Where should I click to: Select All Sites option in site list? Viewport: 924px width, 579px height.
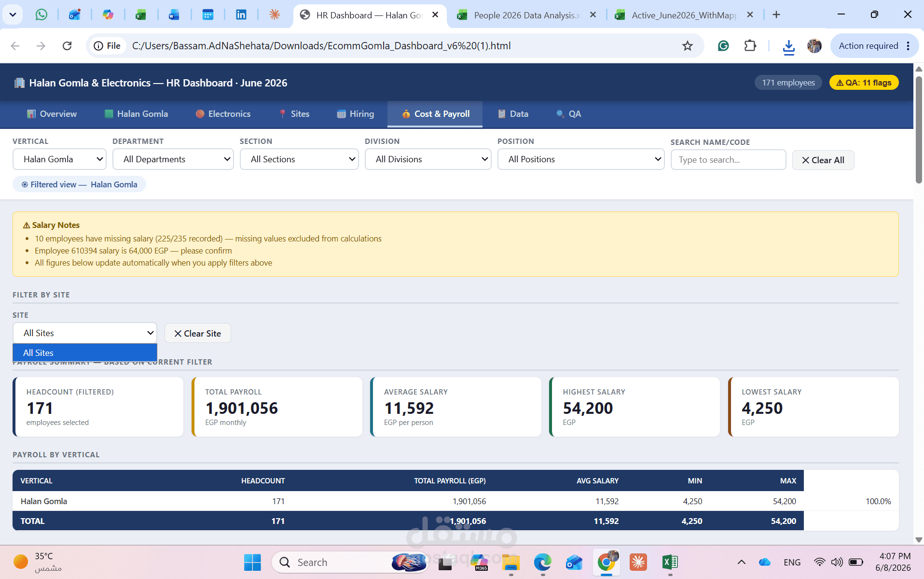coord(85,353)
